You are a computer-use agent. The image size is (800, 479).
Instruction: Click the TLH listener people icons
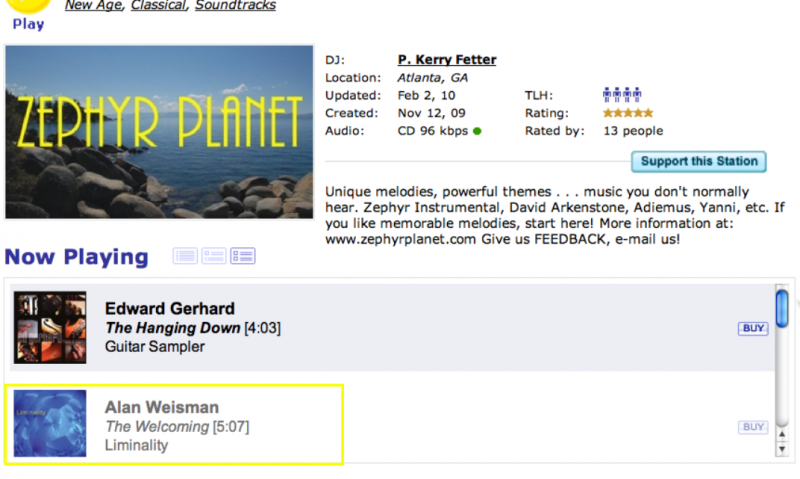pyautogui.click(x=621, y=95)
